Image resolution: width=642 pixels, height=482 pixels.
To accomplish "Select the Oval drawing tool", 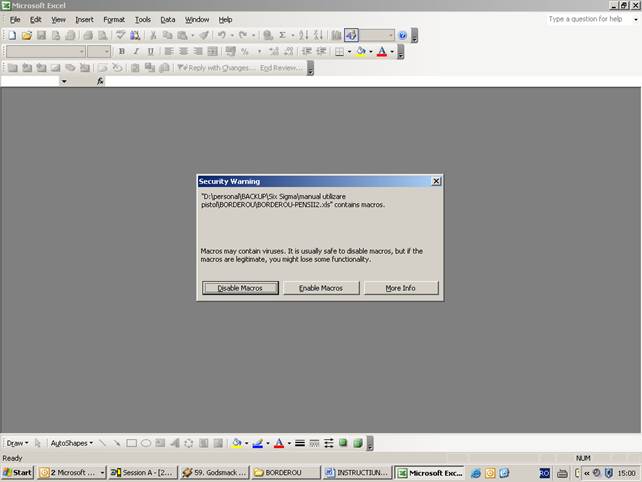I will point(146,443).
